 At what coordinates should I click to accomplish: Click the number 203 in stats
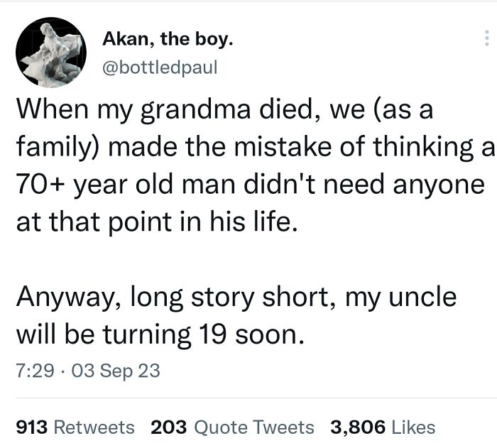(x=168, y=427)
